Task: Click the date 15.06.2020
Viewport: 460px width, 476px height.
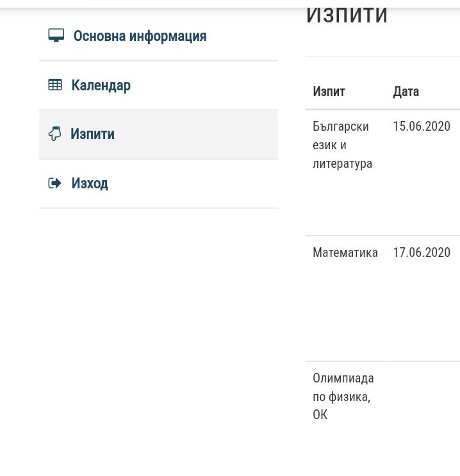Action: coord(421,126)
